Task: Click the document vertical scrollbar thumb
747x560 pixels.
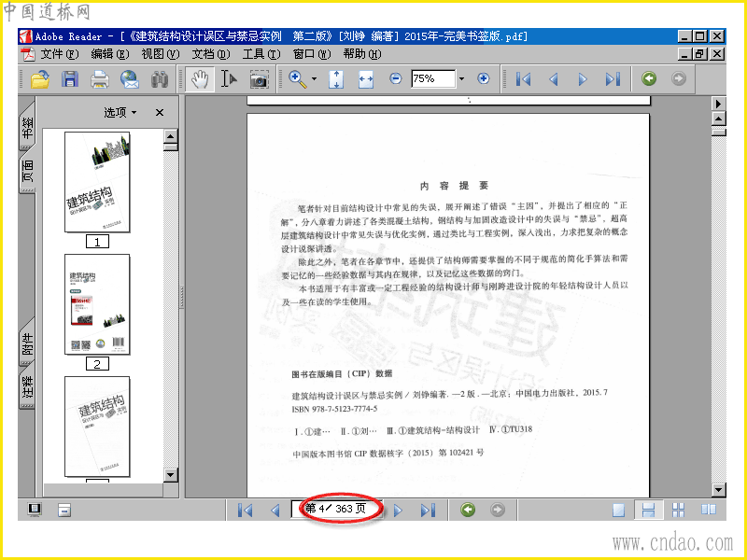Action: [x=718, y=132]
